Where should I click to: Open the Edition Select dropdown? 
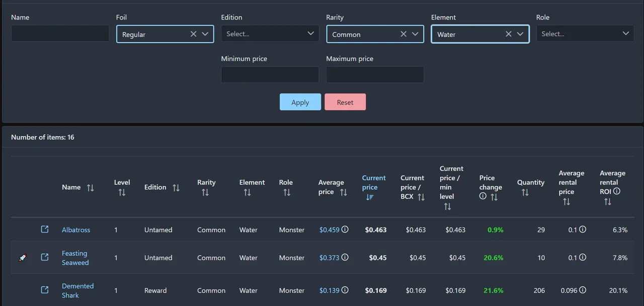pos(270,34)
